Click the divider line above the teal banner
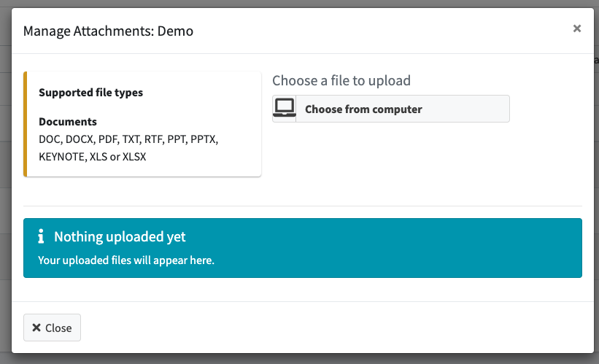 303,206
